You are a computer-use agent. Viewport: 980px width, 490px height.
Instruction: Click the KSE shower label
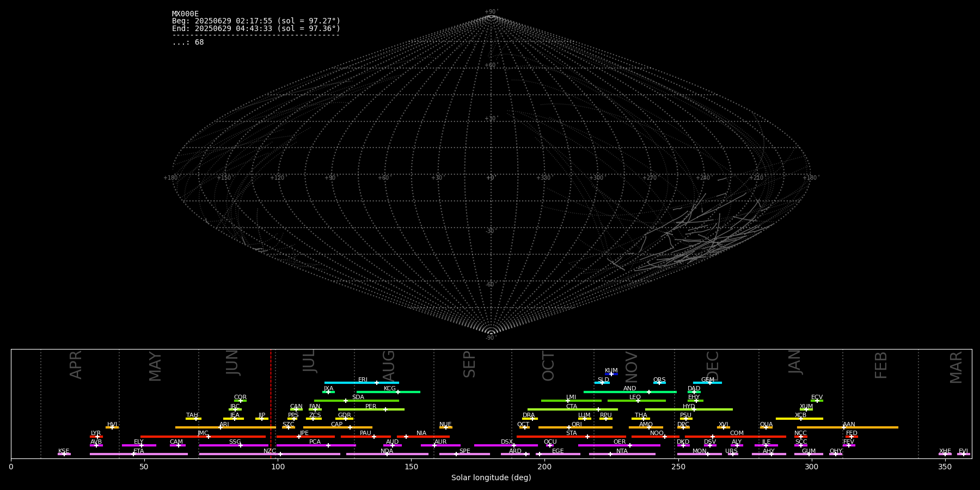pos(64,451)
